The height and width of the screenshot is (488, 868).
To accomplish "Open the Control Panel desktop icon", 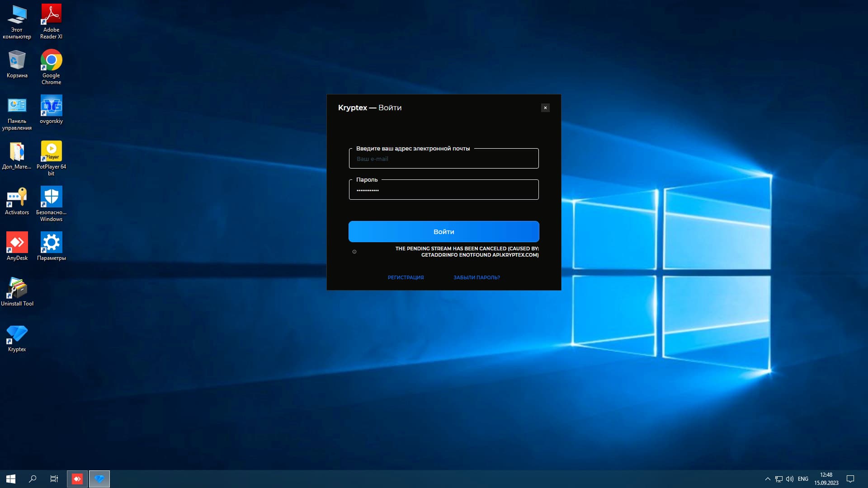I will pyautogui.click(x=17, y=113).
